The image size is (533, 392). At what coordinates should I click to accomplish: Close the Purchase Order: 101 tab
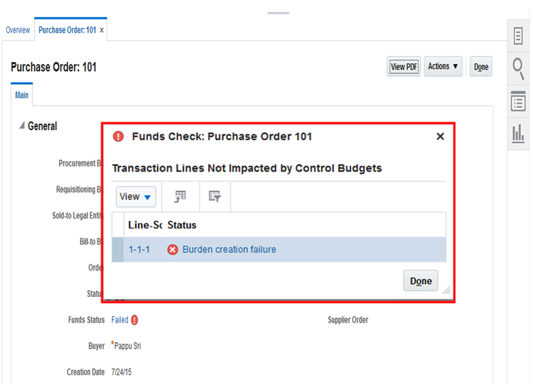[x=102, y=30]
